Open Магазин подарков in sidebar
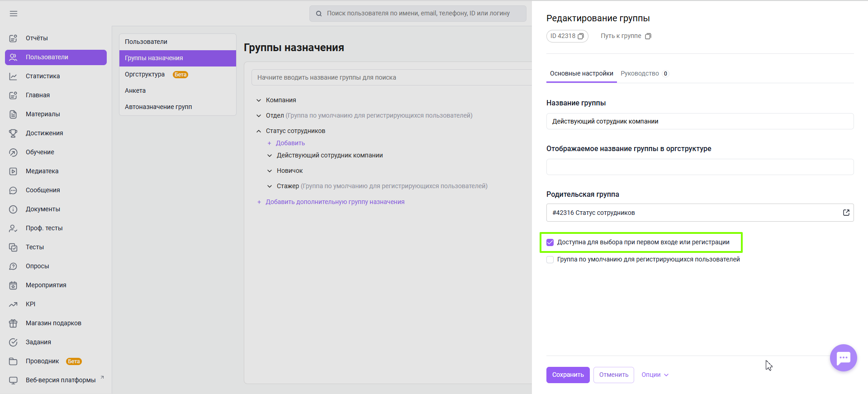This screenshot has height=394, width=868. tap(56, 323)
